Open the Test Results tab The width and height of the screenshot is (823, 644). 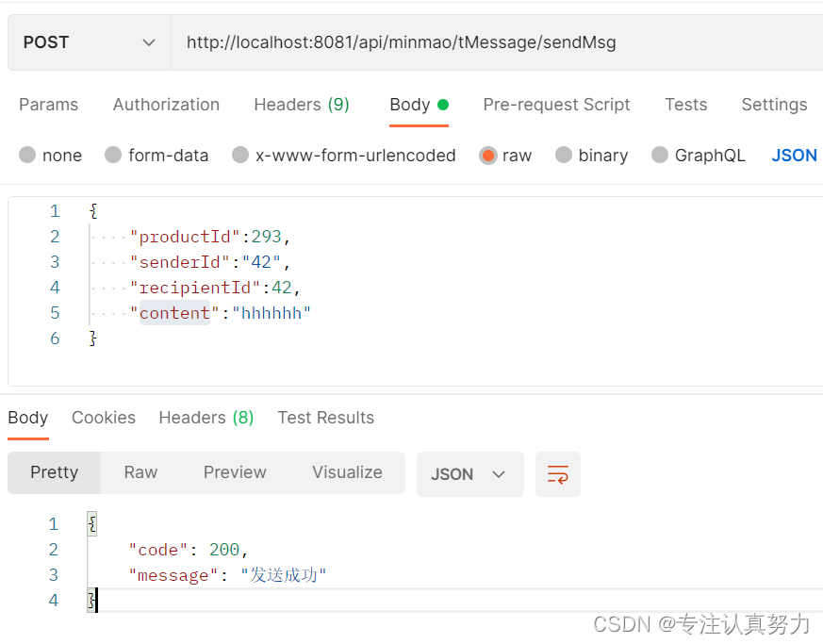point(325,418)
